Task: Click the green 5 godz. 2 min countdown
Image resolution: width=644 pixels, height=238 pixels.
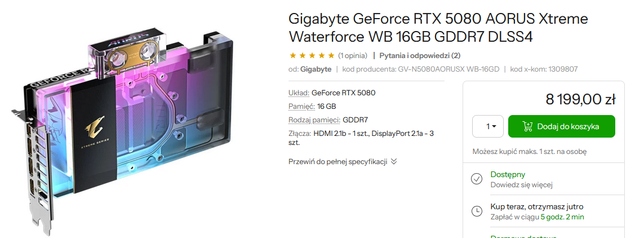Action: click(562, 217)
